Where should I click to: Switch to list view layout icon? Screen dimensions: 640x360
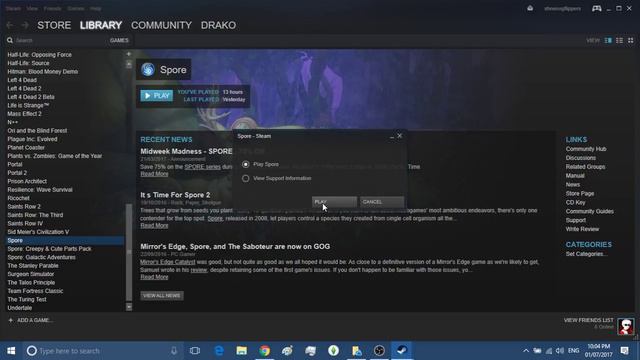point(620,40)
